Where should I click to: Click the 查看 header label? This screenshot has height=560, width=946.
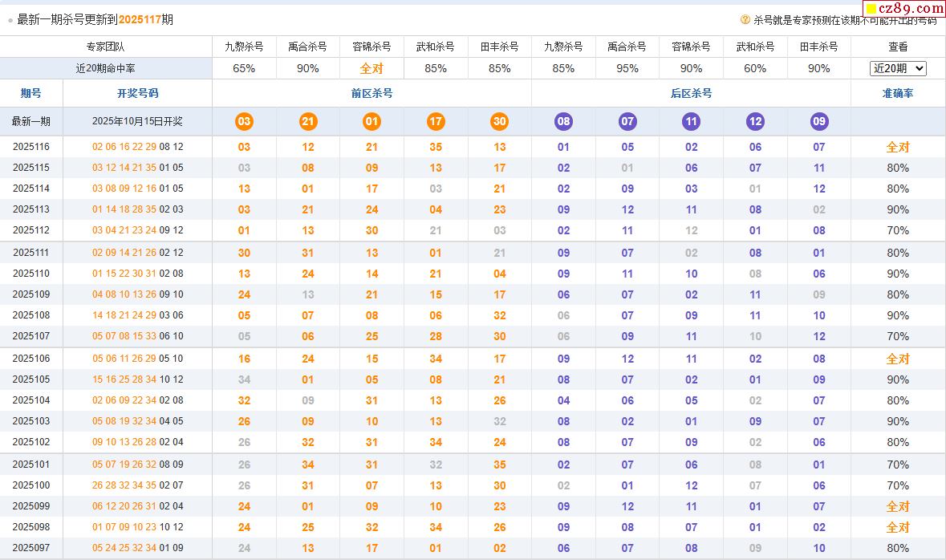point(898,47)
